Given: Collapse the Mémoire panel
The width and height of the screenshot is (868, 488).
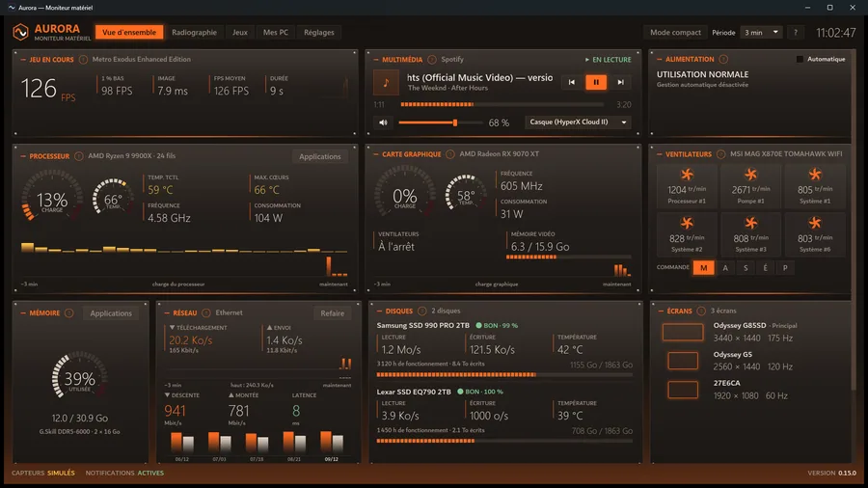Looking at the screenshot, I should pos(23,313).
